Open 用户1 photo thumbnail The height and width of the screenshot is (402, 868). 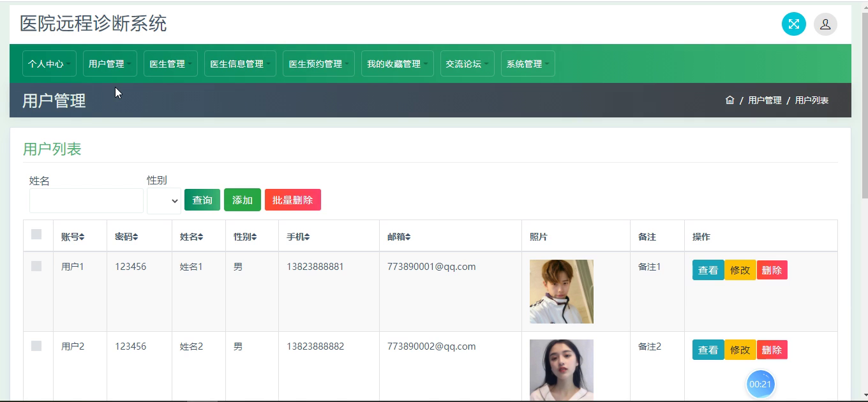point(562,292)
